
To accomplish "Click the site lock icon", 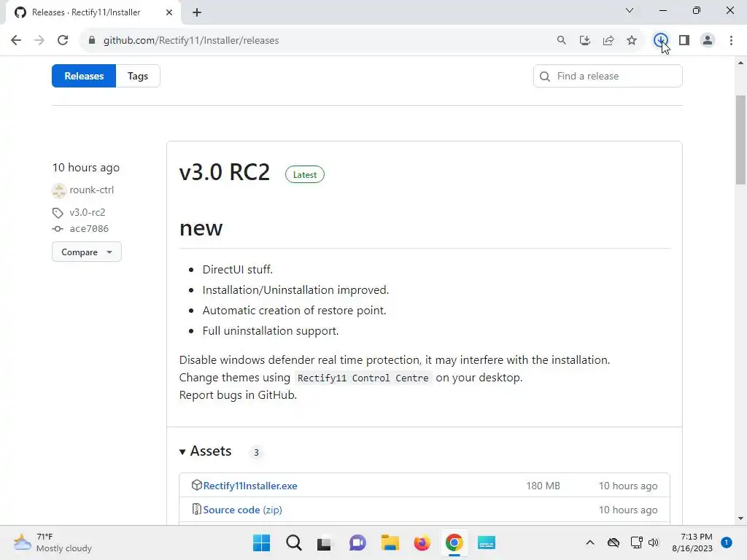I will pos(92,41).
